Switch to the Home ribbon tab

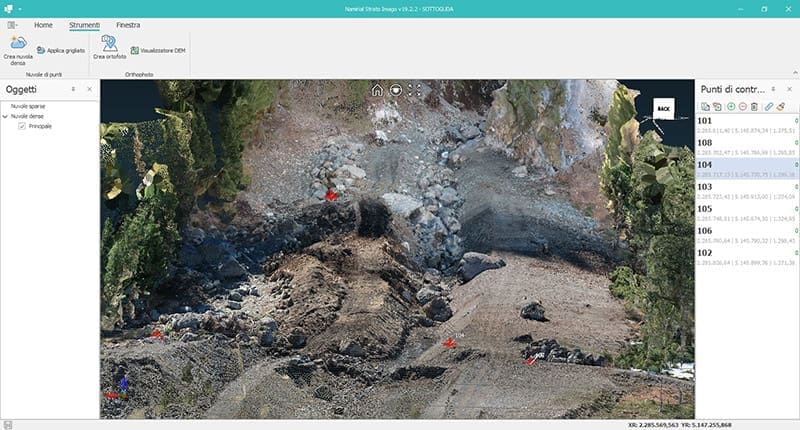tap(43, 24)
